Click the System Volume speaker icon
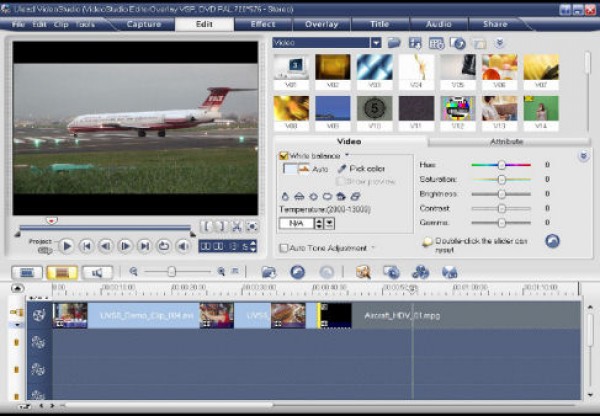 (x=183, y=245)
